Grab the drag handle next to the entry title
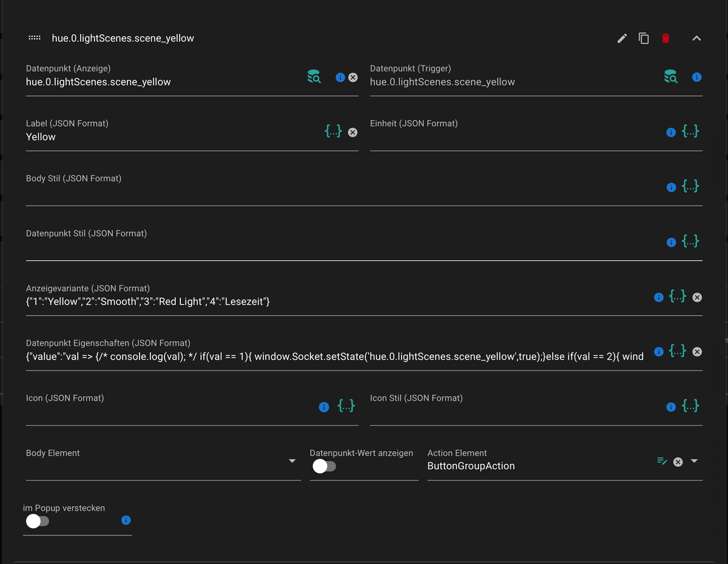 [35, 38]
